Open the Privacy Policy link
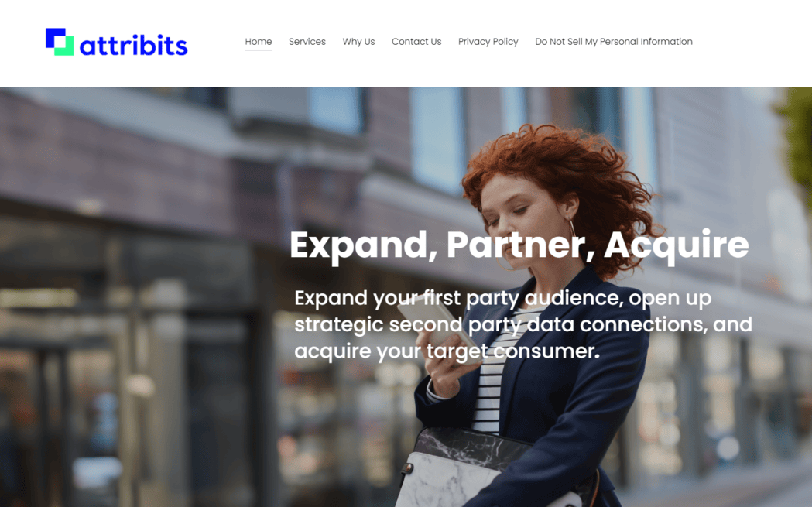The image size is (812, 507). click(x=488, y=42)
